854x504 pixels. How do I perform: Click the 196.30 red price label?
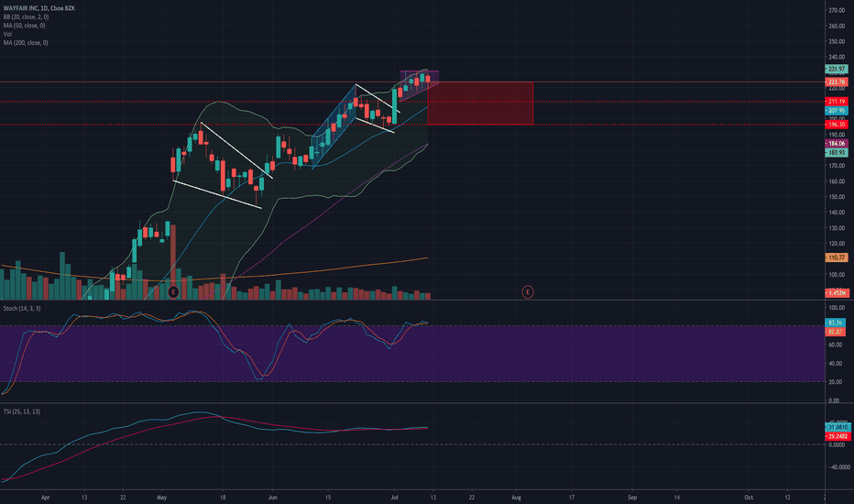pyautogui.click(x=837, y=125)
